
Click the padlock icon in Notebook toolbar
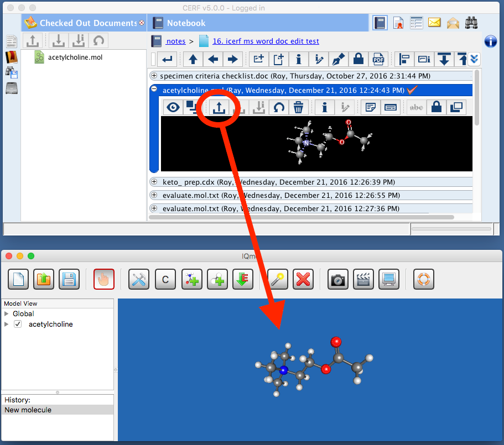358,59
